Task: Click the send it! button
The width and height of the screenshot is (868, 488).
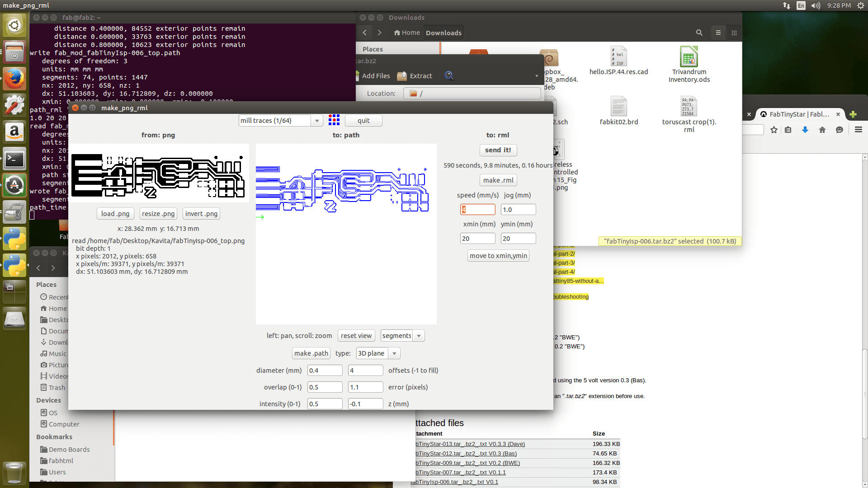Action: 498,150
